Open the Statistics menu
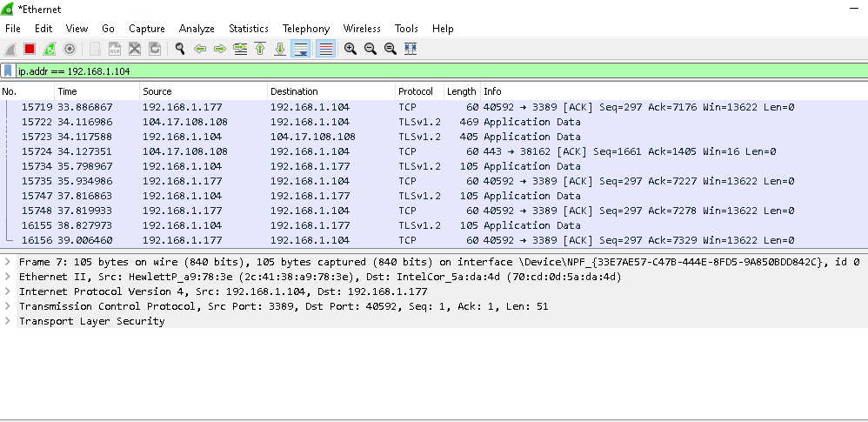 [x=249, y=29]
